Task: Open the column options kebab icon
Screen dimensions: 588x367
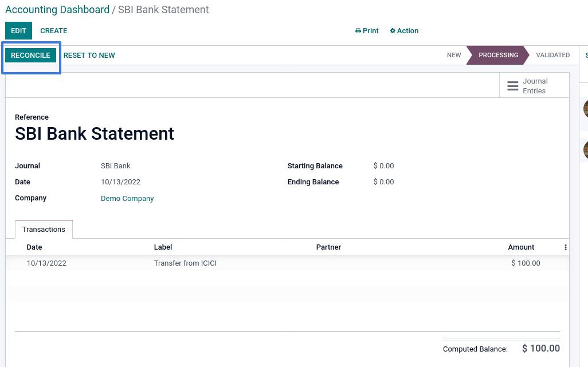Action: coord(565,247)
